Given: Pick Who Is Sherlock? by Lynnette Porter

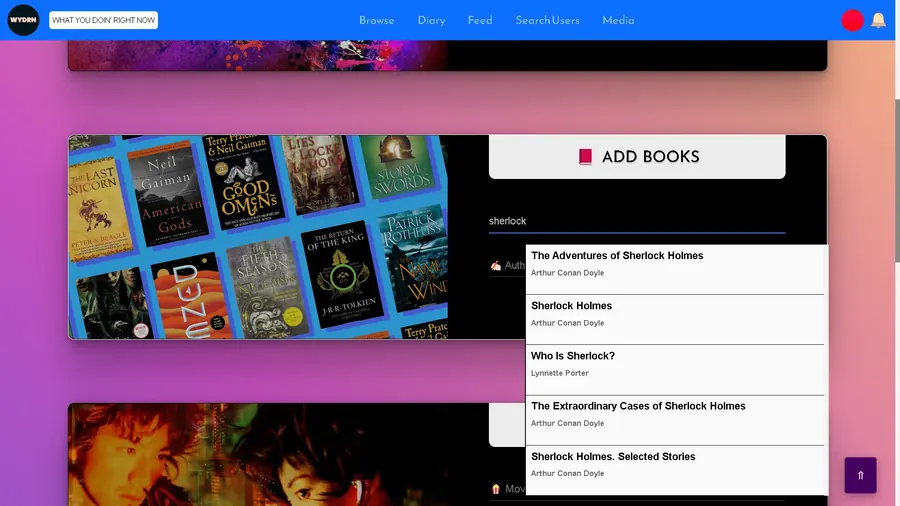Looking at the screenshot, I should (675, 370).
